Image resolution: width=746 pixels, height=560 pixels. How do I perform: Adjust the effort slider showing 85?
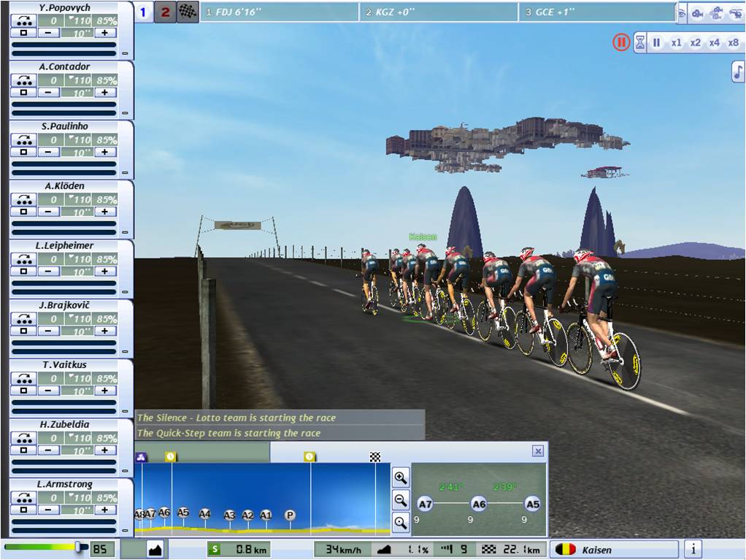pos(79,547)
